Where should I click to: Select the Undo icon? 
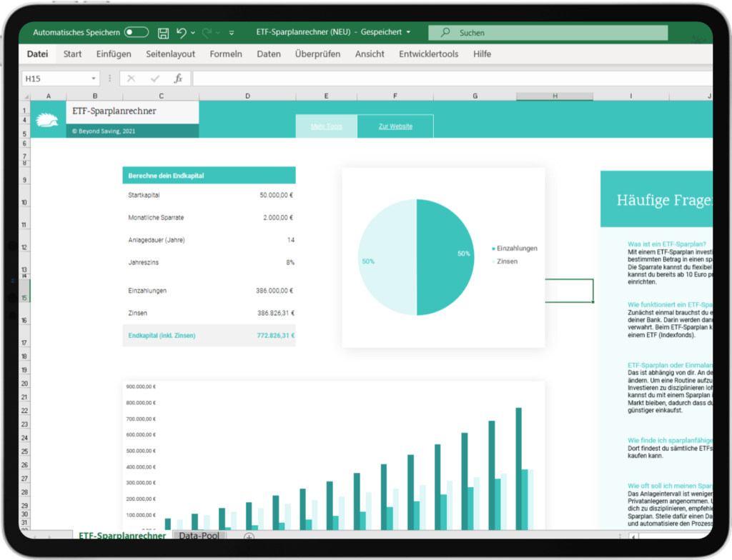(182, 32)
